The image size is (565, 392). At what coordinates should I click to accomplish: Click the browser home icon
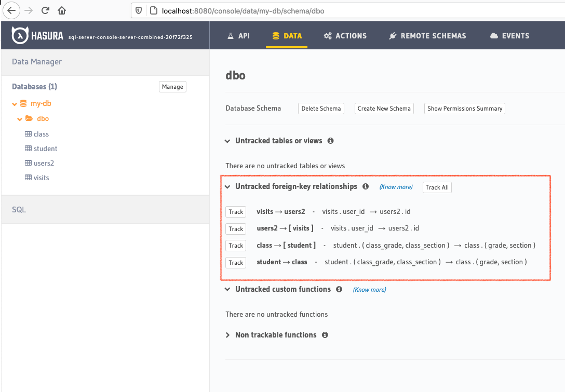(x=62, y=10)
